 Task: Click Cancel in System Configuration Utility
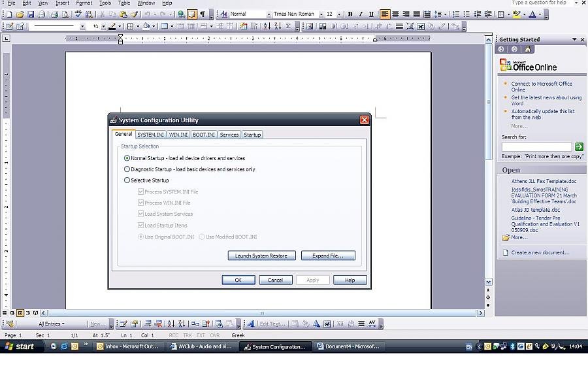[275, 280]
